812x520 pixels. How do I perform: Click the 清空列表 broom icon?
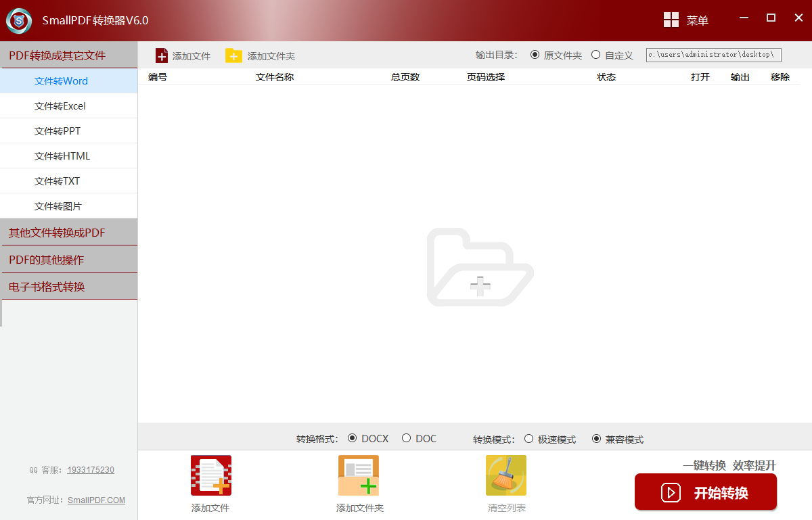tap(506, 475)
